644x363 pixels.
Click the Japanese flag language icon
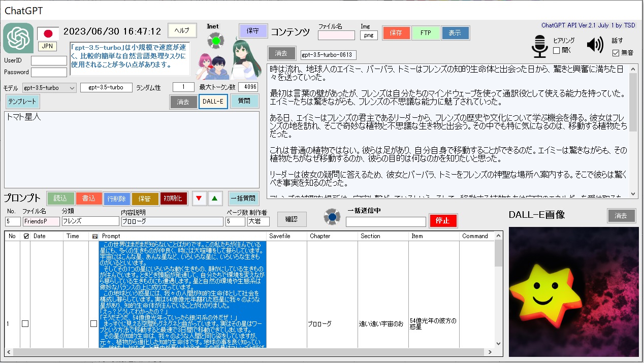click(x=48, y=34)
